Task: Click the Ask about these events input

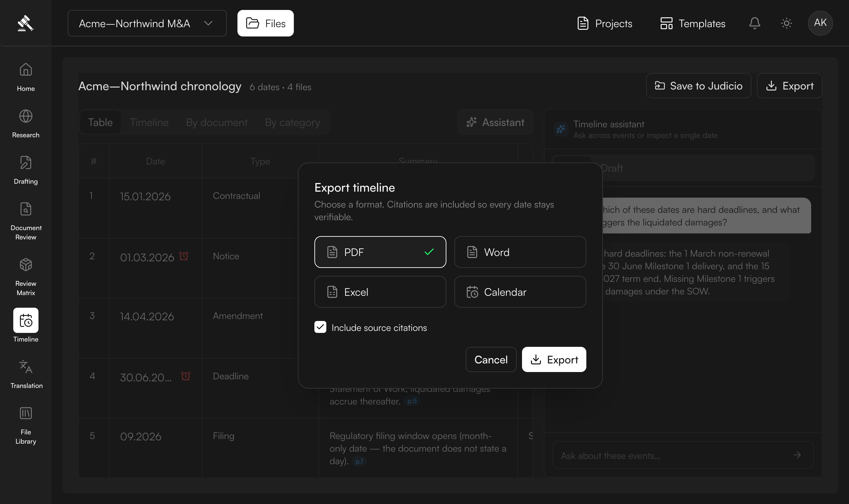Action: [683, 455]
